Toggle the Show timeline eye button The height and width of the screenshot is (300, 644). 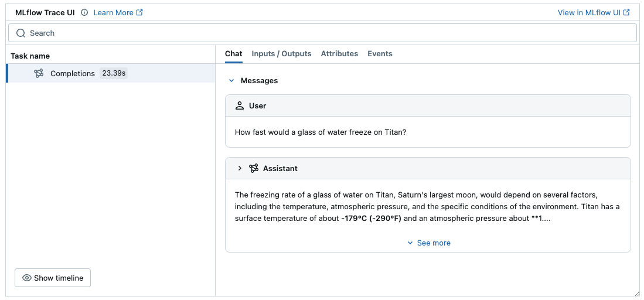click(x=53, y=278)
